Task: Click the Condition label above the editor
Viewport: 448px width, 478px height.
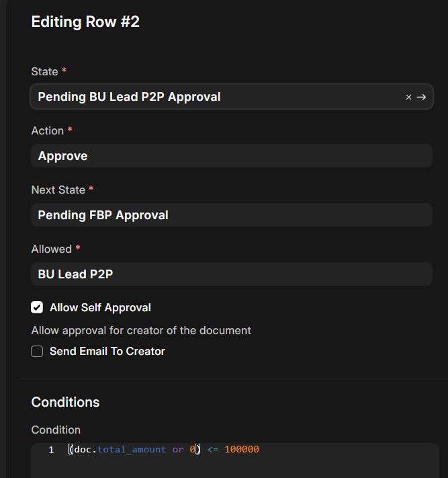Action: click(x=56, y=430)
